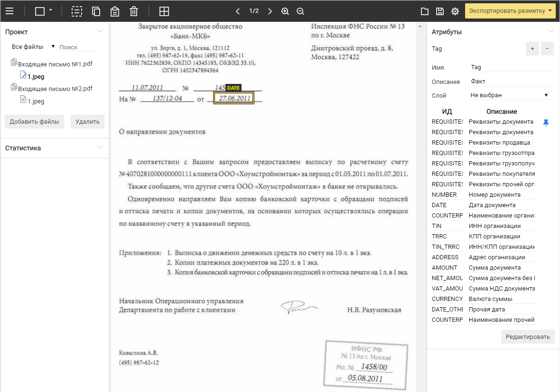This screenshot has width=560, height=392.
Task: Collapse the «Проект» panel
Action: tap(100, 30)
